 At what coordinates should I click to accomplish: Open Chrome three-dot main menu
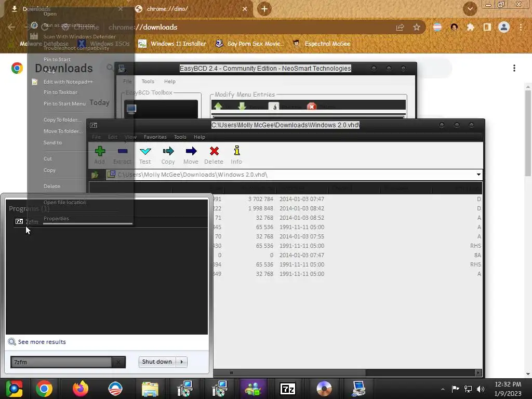click(521, 27)
